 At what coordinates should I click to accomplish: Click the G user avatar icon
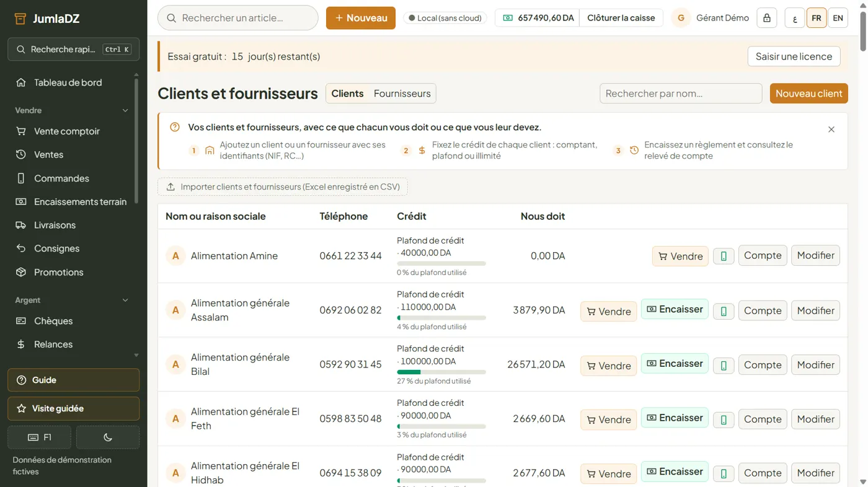click(x=681, y=18)
